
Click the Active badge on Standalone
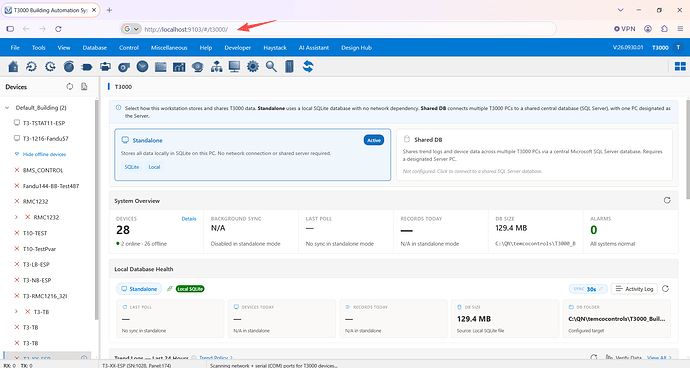(374, 140)
